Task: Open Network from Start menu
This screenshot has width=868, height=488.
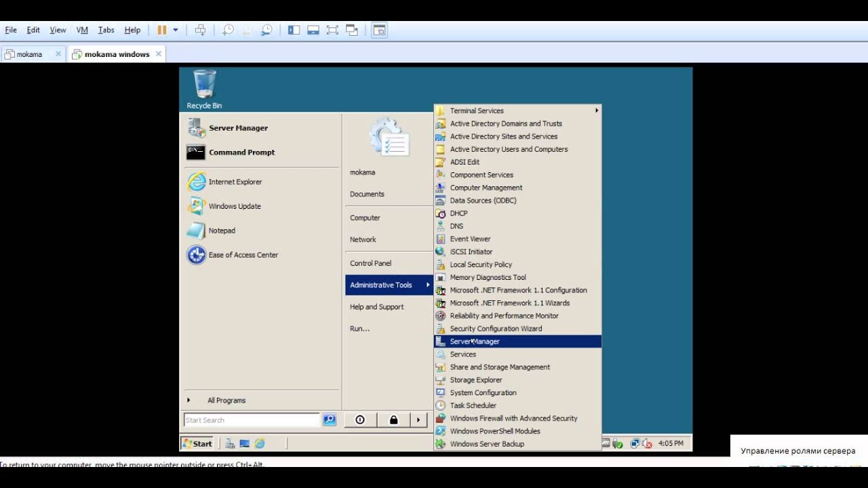Action: point(389,239)
